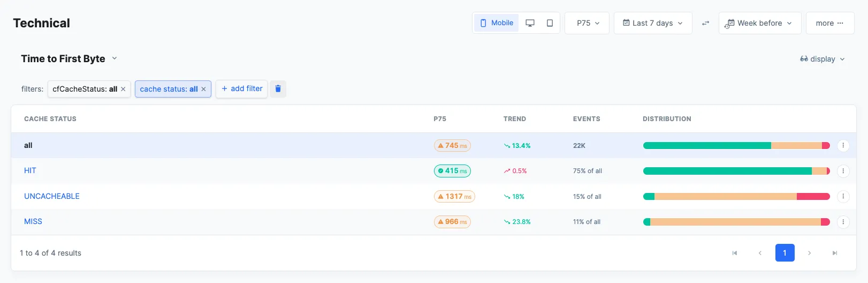
Task: Open options menu for UNCACHEABLE row
Action: pos(843,197)
